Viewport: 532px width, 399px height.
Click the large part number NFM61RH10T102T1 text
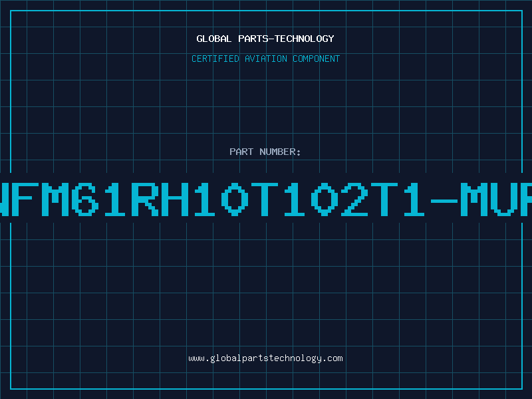pos(266,199)
